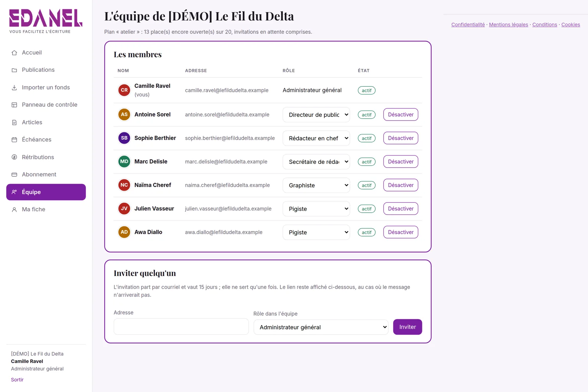
Task: Open the Rétributions section
Action: (46, 157)
